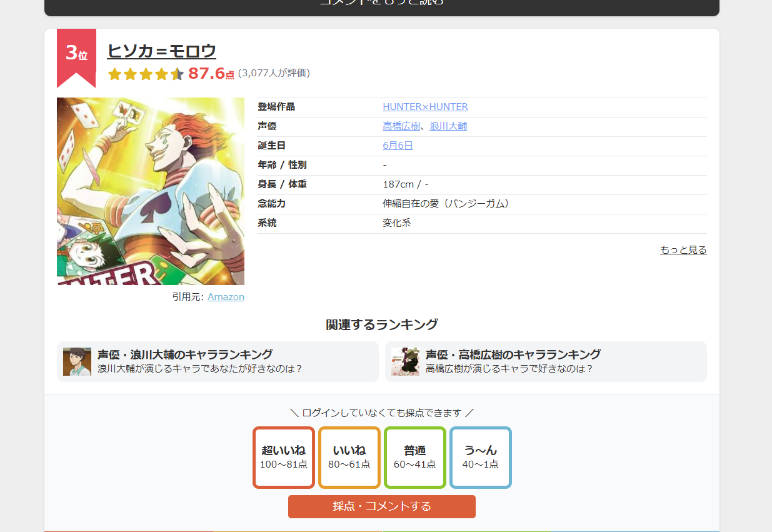Viewport: 772px width, 532px height.
Task: Click 浪川大輔 ranking thumbnail icon
Action: point(77,361)
